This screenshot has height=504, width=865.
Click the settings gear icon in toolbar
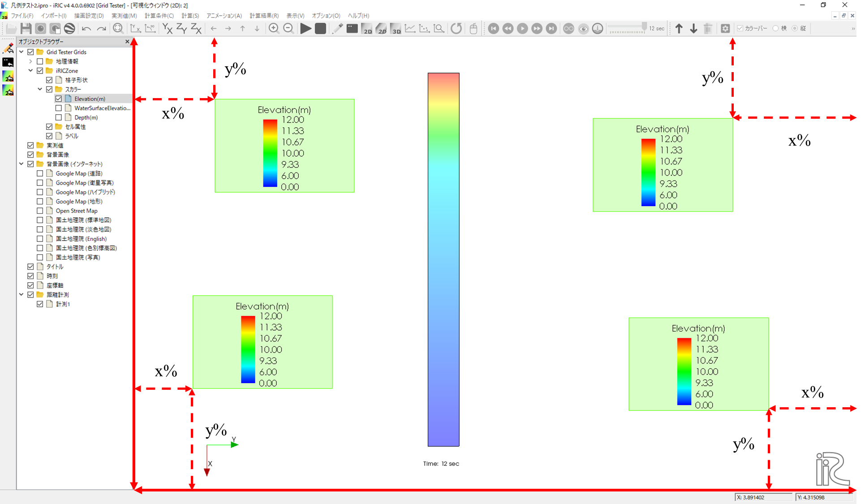point(725,29)
